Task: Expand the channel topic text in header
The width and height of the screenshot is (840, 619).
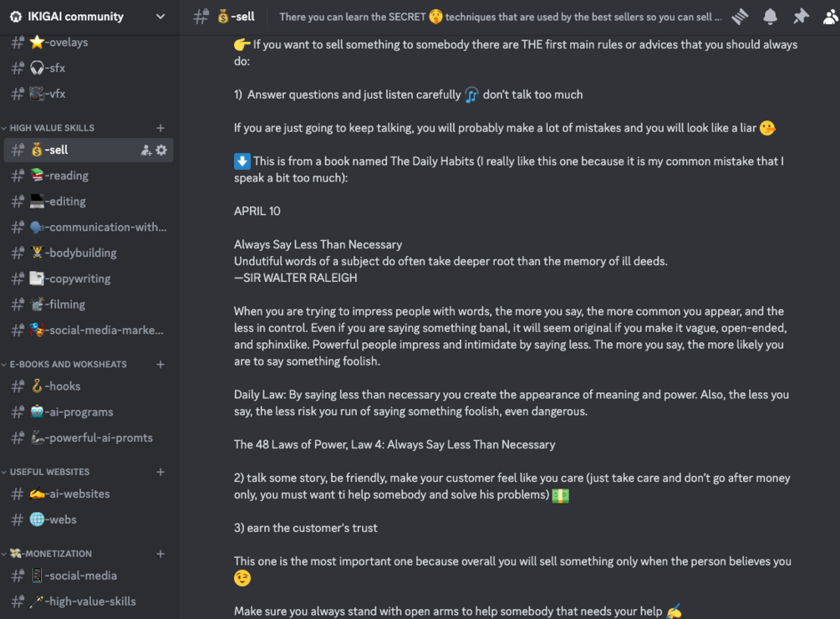Action: click(500, 17)
